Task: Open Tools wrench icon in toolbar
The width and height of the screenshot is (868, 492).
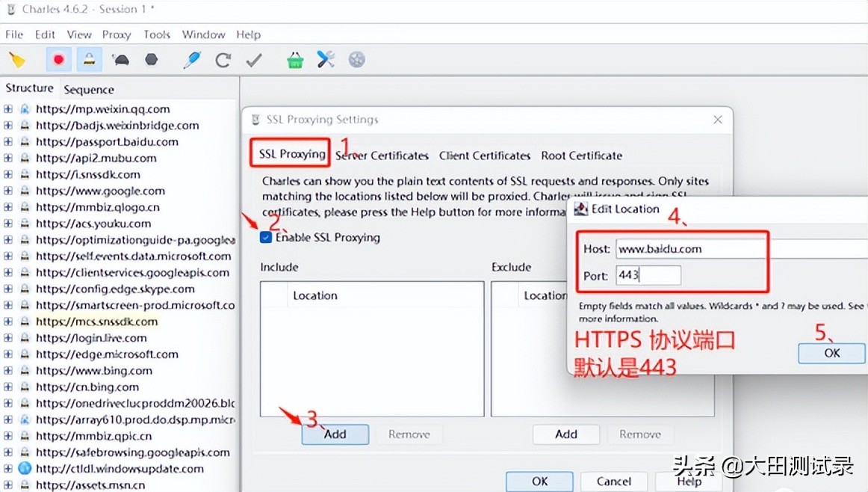Action: [x=326, y=59]
